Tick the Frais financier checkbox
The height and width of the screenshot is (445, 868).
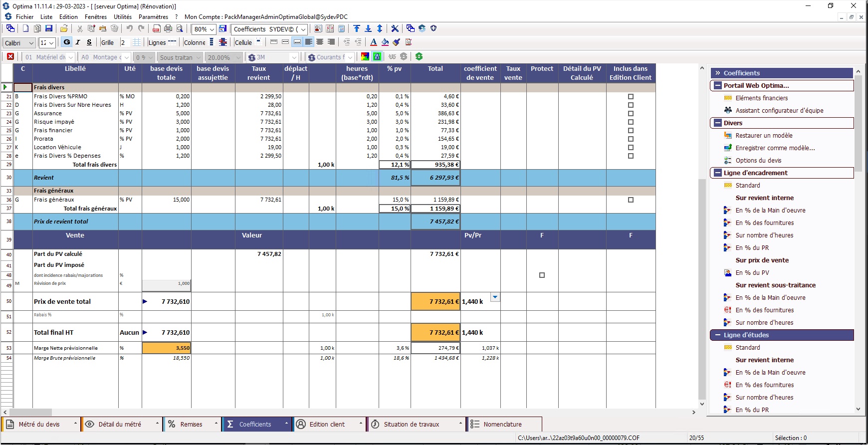pos(631,130)
